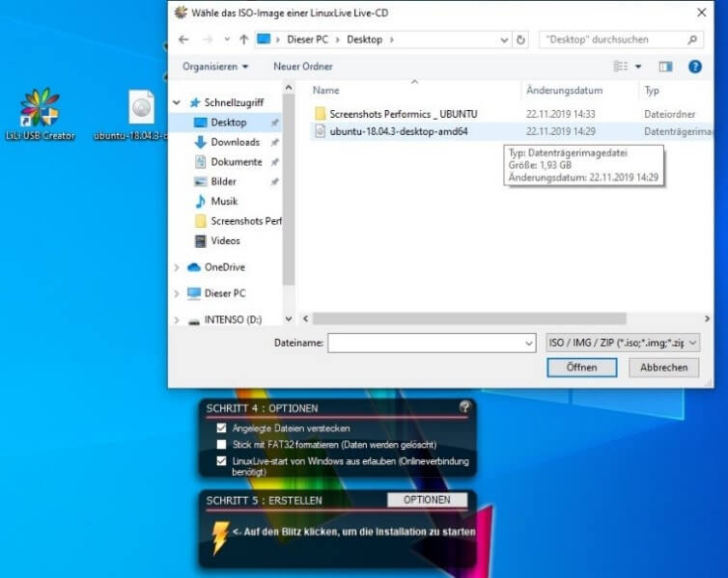Image resolution: width=728 pixels, height=578 pixels.
Task: Click the OPTIONEN button in Schritt 5
Action: [x=427, y=500]
